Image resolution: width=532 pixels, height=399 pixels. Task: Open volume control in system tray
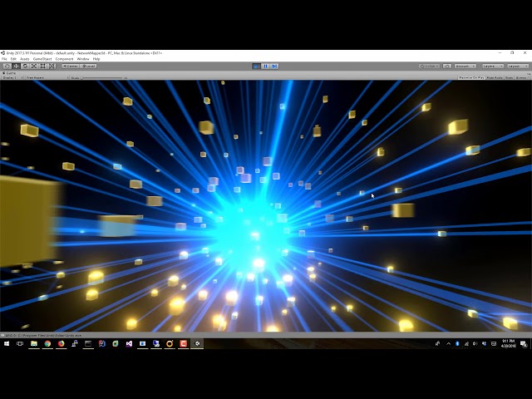pyautogui.click(x=475, y=343)
